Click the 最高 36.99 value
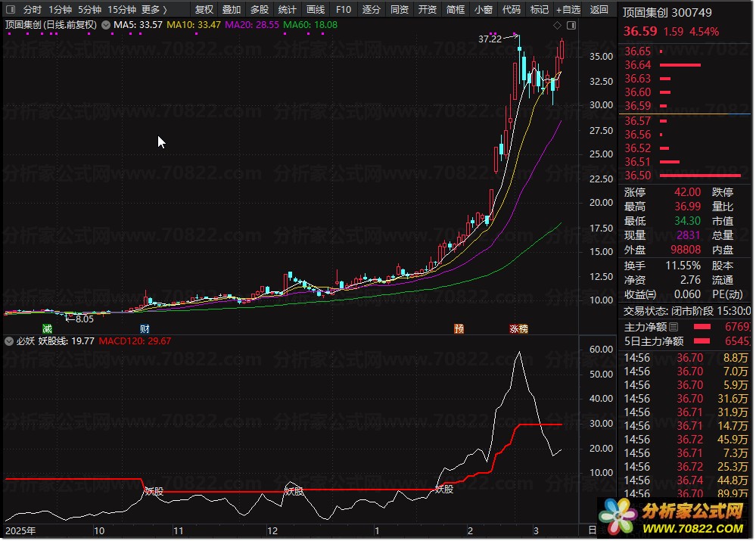 687,207
